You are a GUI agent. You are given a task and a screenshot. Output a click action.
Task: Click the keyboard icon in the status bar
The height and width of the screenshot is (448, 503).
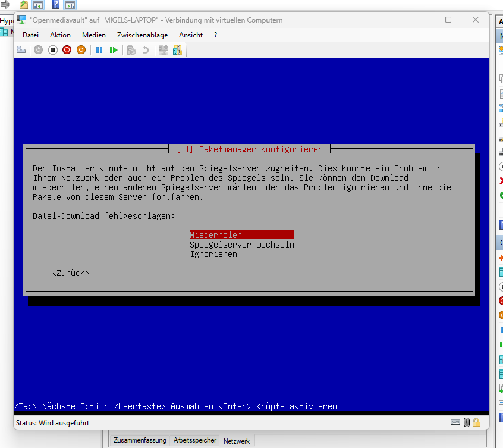[457, 422]
